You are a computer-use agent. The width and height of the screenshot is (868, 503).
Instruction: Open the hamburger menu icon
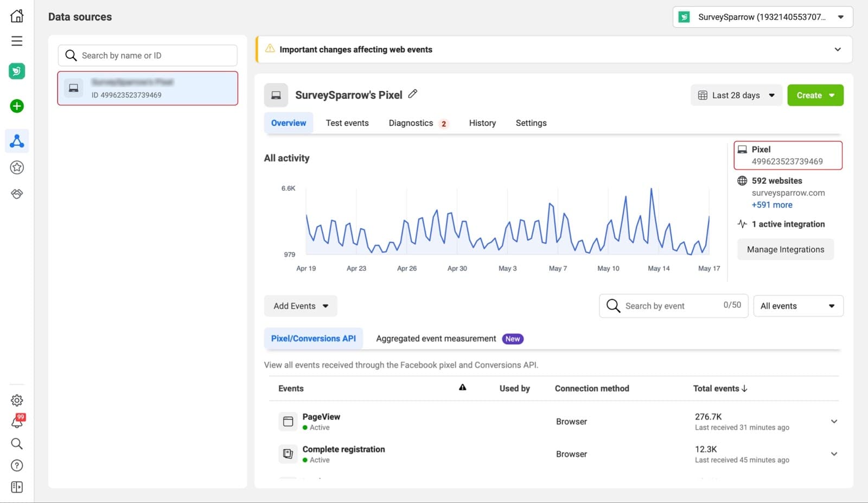[17, 41]
